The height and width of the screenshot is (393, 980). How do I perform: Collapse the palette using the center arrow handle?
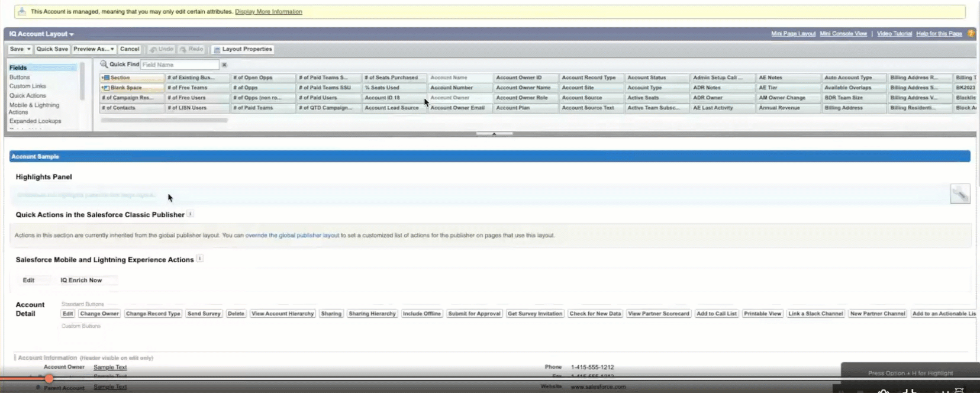(494, 134)
